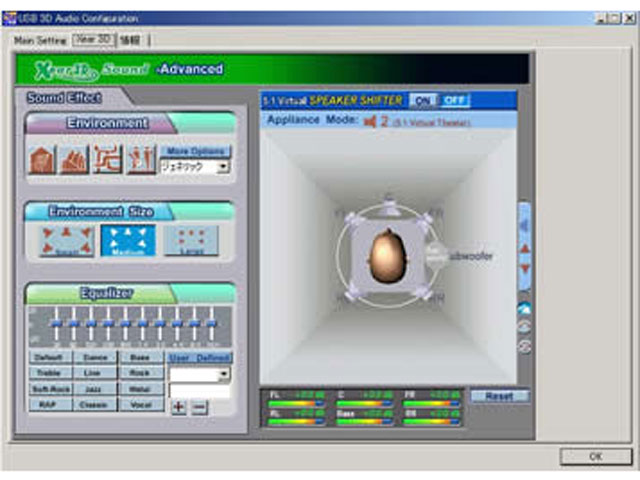This screenshot has width=640, height=480.
Task: Select the pipes maze environment icon
Action: click(x=108, y=160)
